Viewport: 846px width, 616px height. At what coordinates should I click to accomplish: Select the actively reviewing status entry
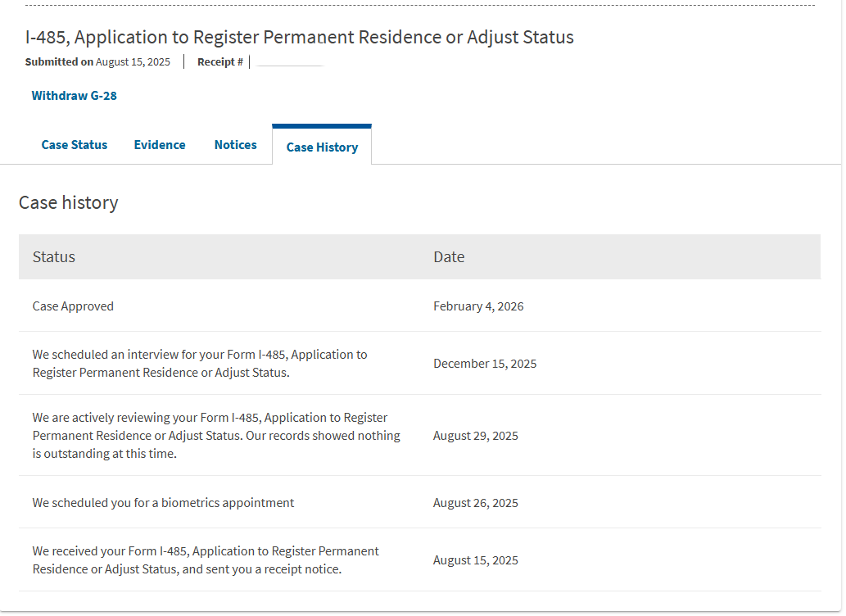(216, 436)
